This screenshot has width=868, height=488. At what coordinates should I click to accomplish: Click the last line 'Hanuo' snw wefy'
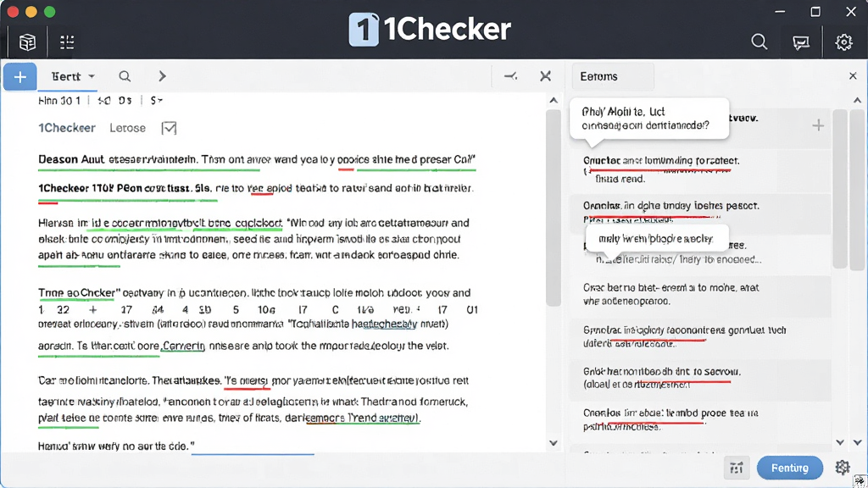[x=116, y=446]
